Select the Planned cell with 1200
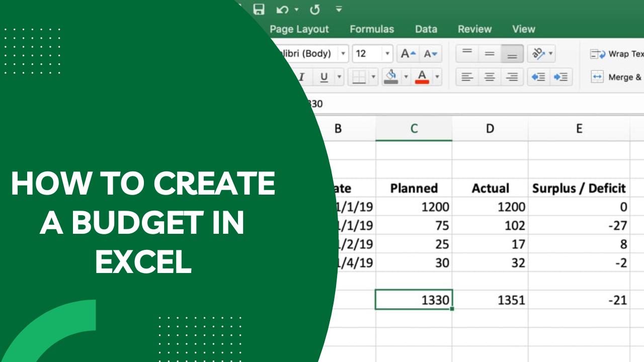 [x=414, y=207]
